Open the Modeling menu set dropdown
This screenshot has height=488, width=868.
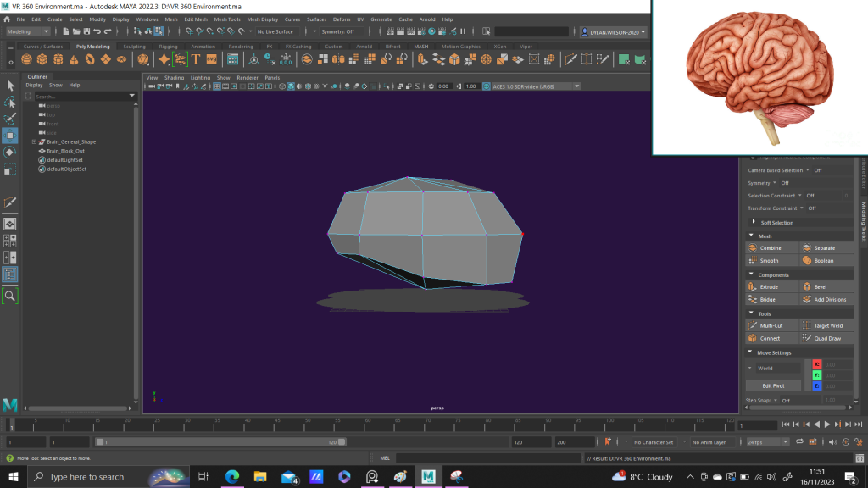coord(30,31)
